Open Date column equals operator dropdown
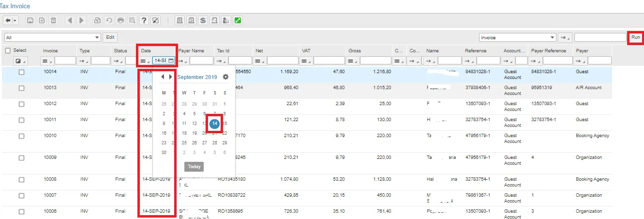 pyautogui.click(x=145, y=61)
